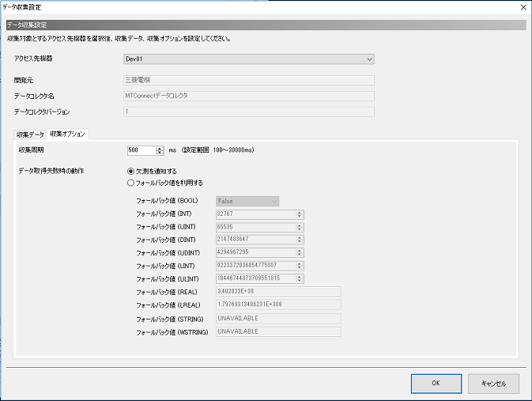The image size is (532, 401).
Task: Click the 収集周期 label
Action: [x=31, y=150]
